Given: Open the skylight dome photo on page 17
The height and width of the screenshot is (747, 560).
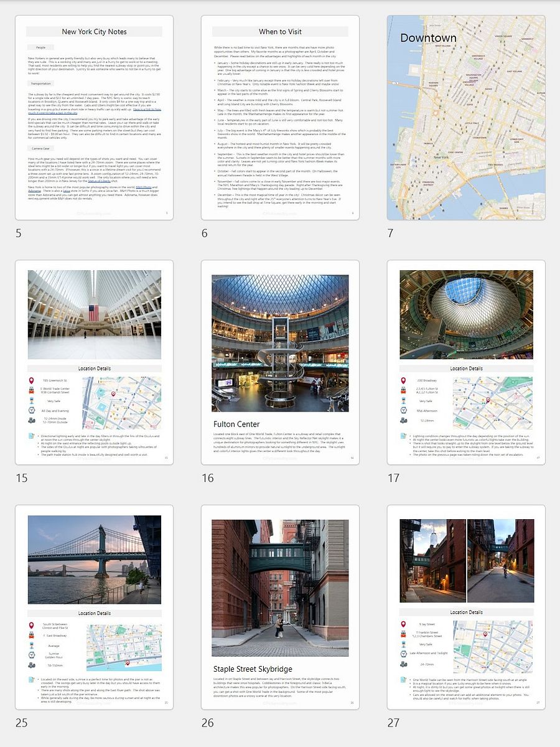Looking at the screenshot, I should click(467, 315).
